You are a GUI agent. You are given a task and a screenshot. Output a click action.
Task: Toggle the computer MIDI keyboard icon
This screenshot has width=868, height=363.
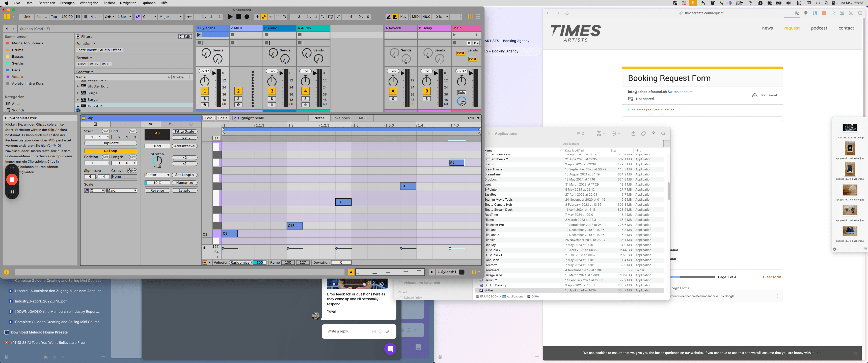(395, 16)
